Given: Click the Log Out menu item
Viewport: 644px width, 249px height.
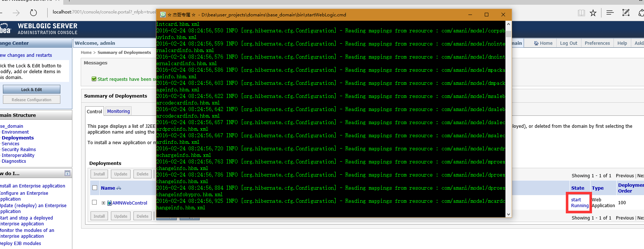Looking at the screenshot, I should pyautogui.click(x=568, y=43).
